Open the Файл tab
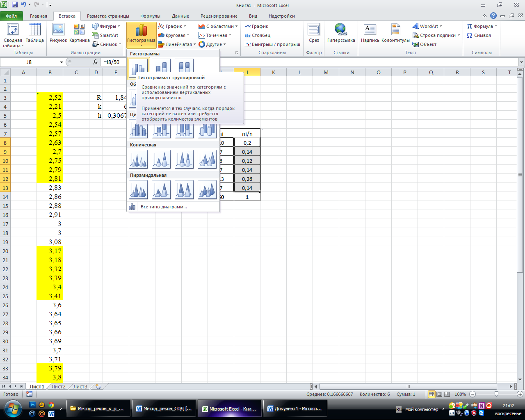 point(11,16)
